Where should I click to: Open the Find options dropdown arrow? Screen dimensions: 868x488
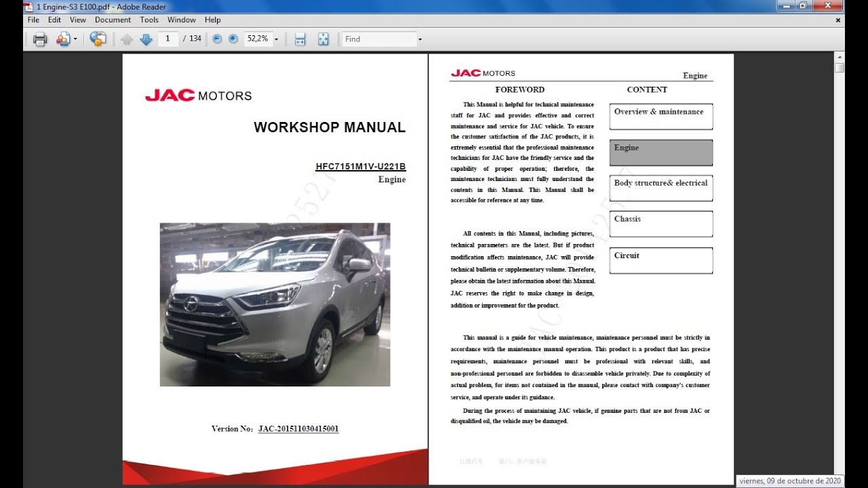click(x=420, y=39)
